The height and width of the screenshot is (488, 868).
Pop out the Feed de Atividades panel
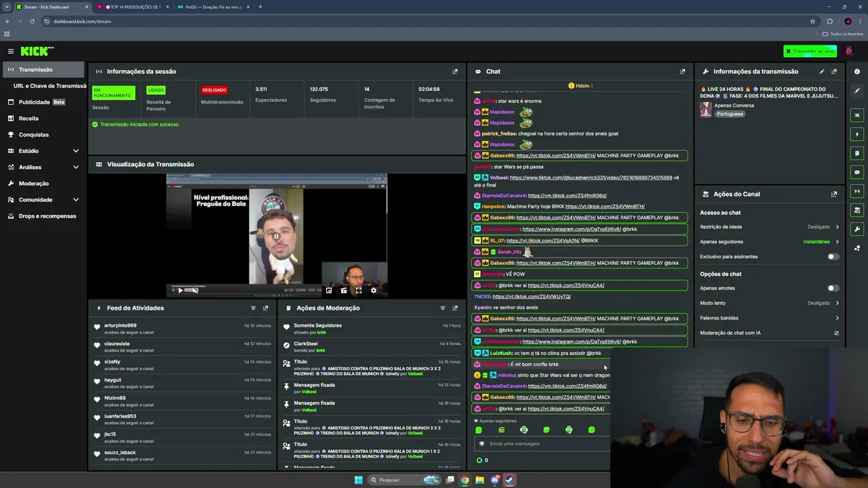(265, 308)
